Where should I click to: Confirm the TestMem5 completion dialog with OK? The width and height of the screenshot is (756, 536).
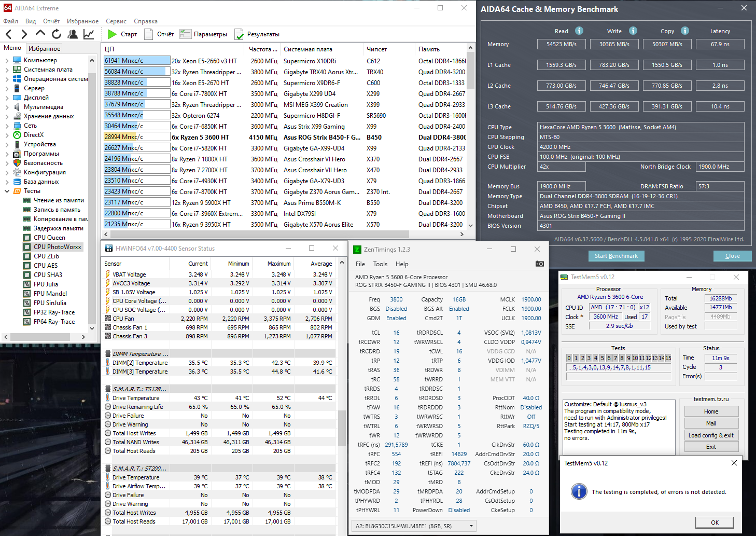[715, 523]
